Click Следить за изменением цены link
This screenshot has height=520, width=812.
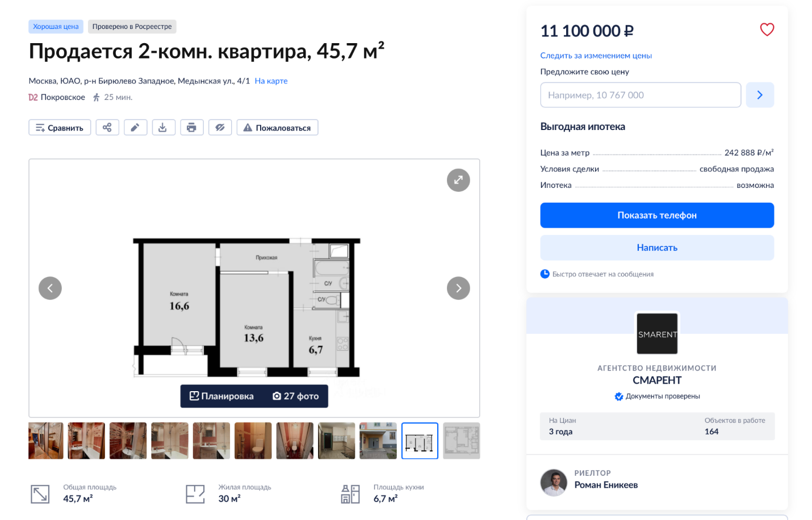596,56
